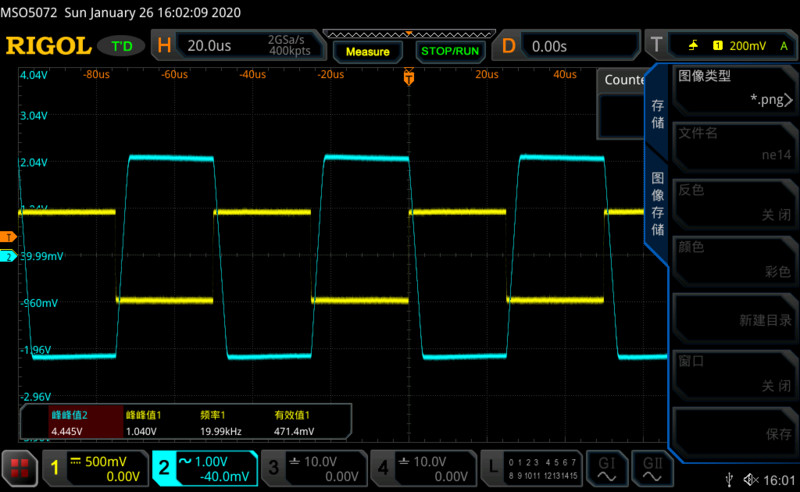Click the orange trigger position marker
Viewport: 800px width, 492px height.
(x=408, y=76)
